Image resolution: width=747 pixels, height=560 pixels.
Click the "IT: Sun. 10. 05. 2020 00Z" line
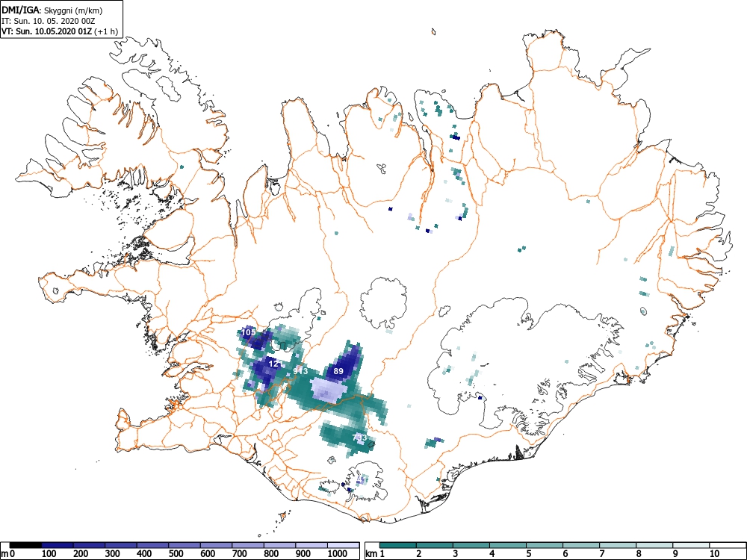click(x=46, y=21)
